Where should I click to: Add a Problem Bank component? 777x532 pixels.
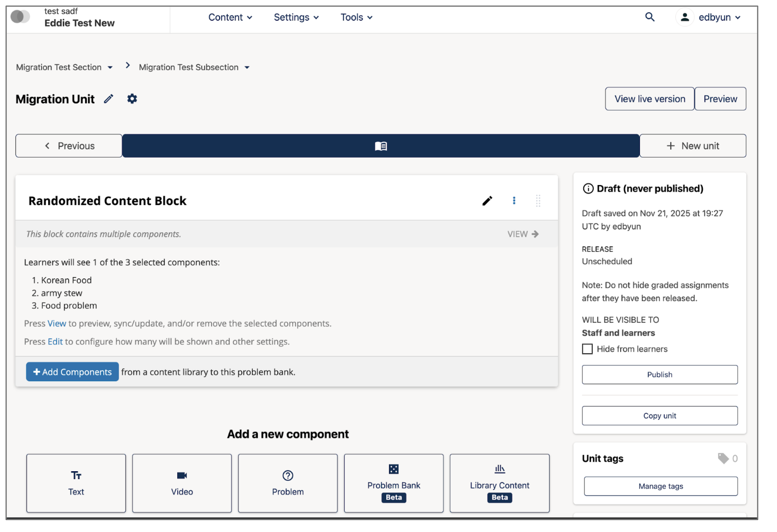[x=393, y=483]
